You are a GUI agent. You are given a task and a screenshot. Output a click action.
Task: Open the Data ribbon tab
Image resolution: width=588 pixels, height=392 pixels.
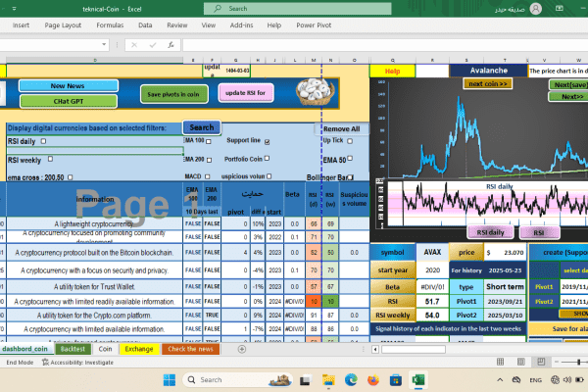145,25
